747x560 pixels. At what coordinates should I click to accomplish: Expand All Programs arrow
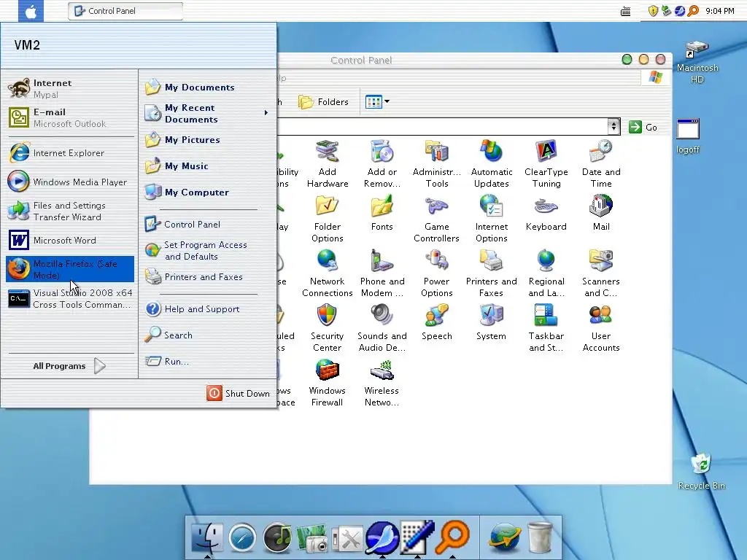(99, 366)
